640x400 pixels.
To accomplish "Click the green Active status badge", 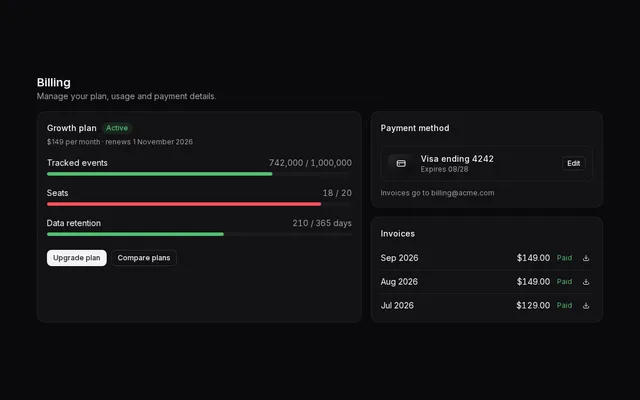I will [117, 128].
